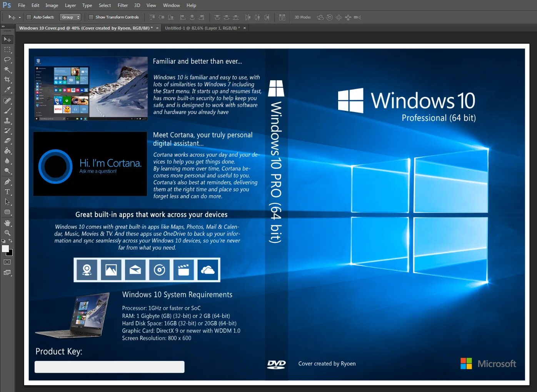537x392 pixels.
Task: Select the Clone Stamp tool
Action: pos(7,121)
